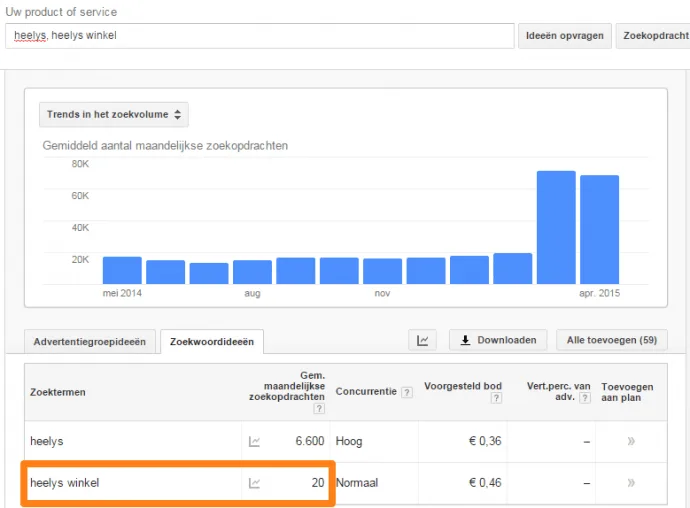Switch to the Advertentiegroepideeën tab
690x508 pixels.
point(90,342)
